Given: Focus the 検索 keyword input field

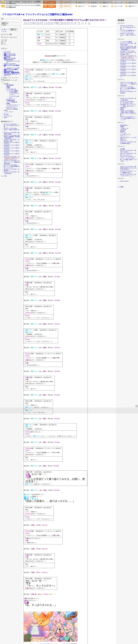Looking at the screenshot, I should (11, 21).
